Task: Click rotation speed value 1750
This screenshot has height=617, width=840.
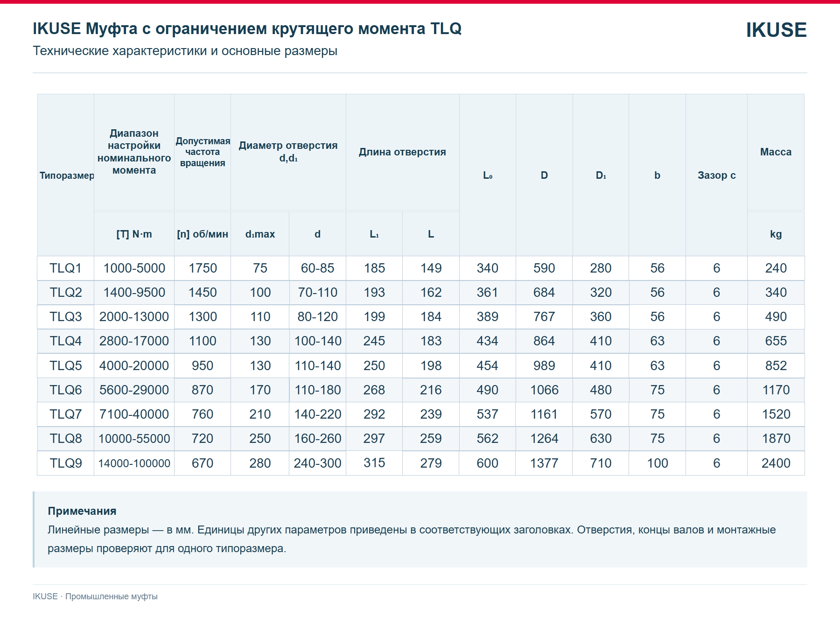Action: tap(203, 268)
